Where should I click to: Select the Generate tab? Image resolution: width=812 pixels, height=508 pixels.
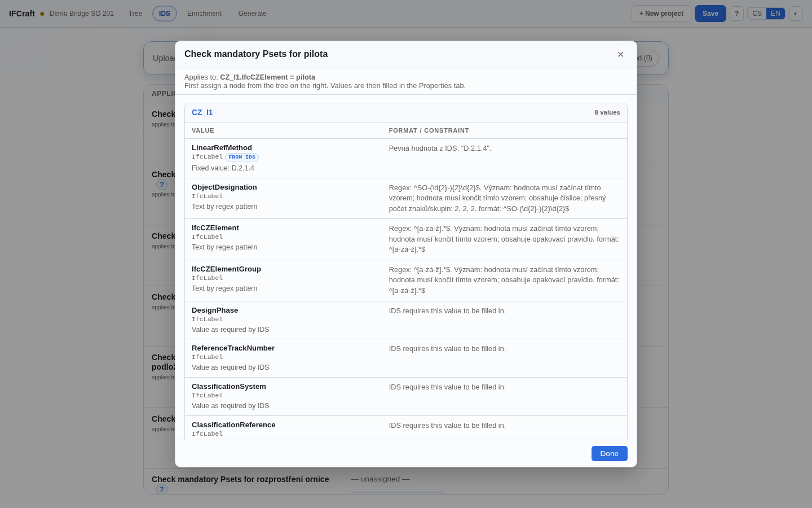pyautogui.click(x=253, y=14)
